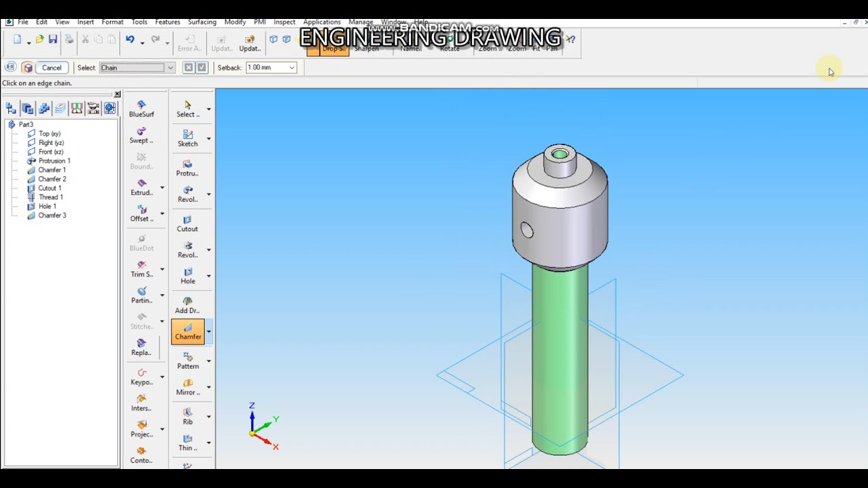Click the Rib feature tool

click(x=188, y=416)
